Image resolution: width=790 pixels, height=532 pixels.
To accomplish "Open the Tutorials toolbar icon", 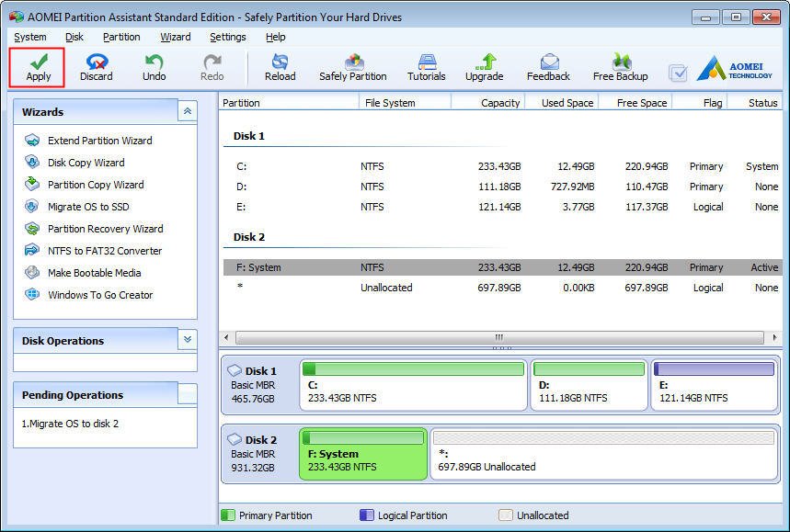I will pos(426,67).
